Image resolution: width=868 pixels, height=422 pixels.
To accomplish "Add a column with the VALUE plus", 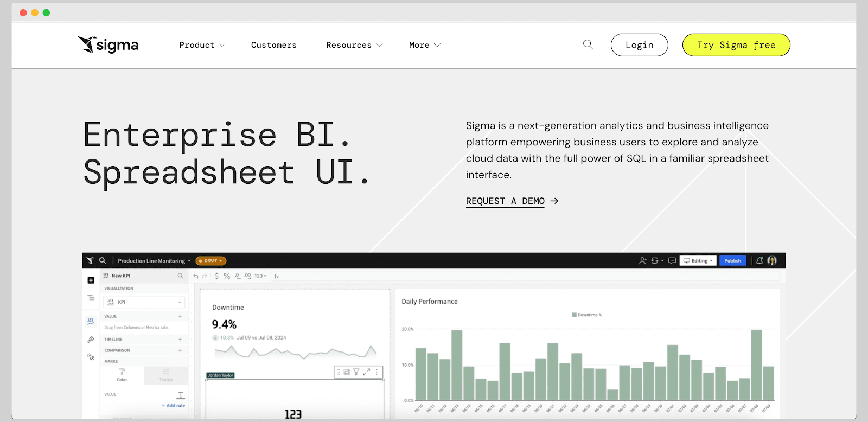I will tap(180, 316).
